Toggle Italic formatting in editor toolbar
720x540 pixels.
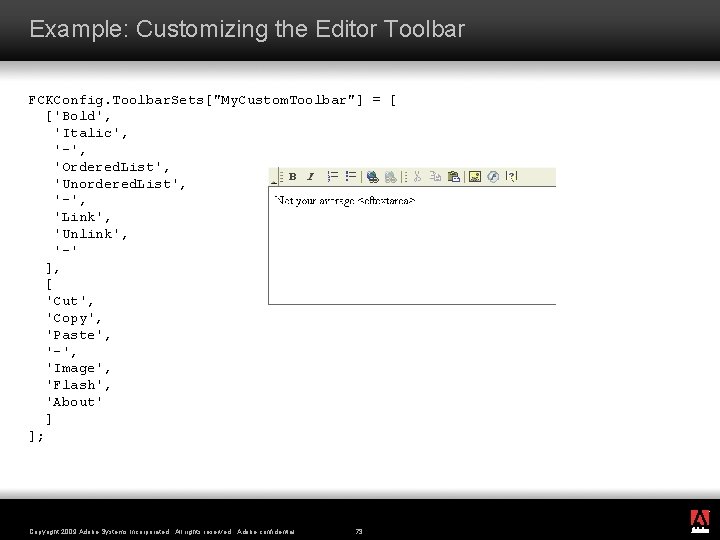pyautogui.click(x=311, y=177)
